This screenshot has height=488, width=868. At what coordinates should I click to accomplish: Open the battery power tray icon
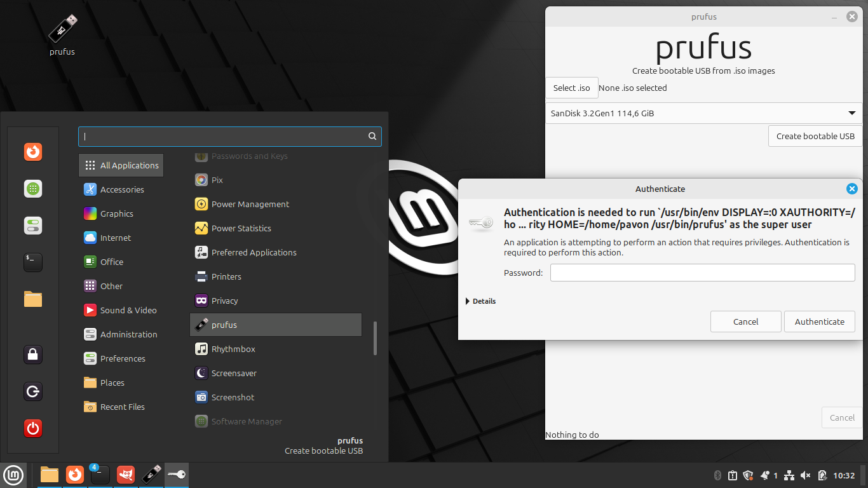(x=822, y=475)
